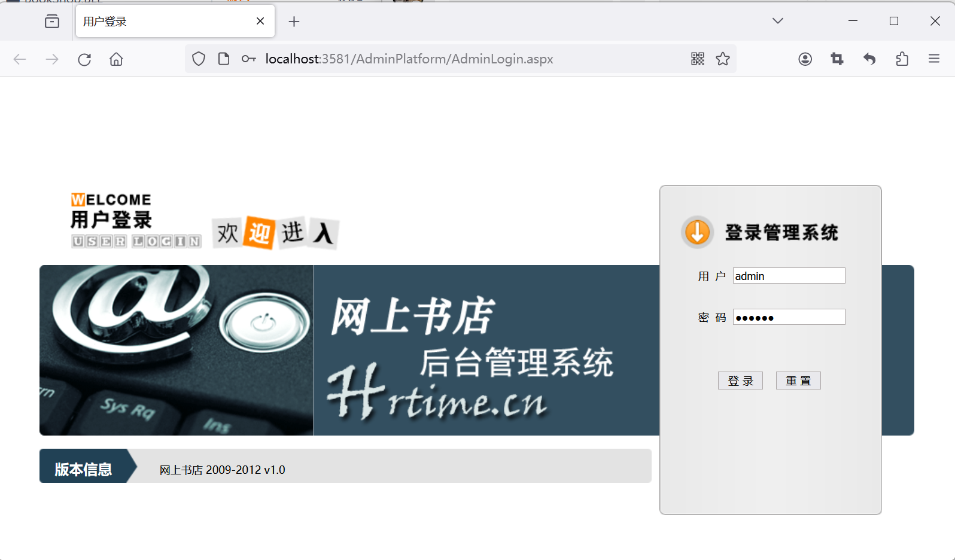
Task: Open the extensions puzzle piece icon
Action: click(902, 59)
